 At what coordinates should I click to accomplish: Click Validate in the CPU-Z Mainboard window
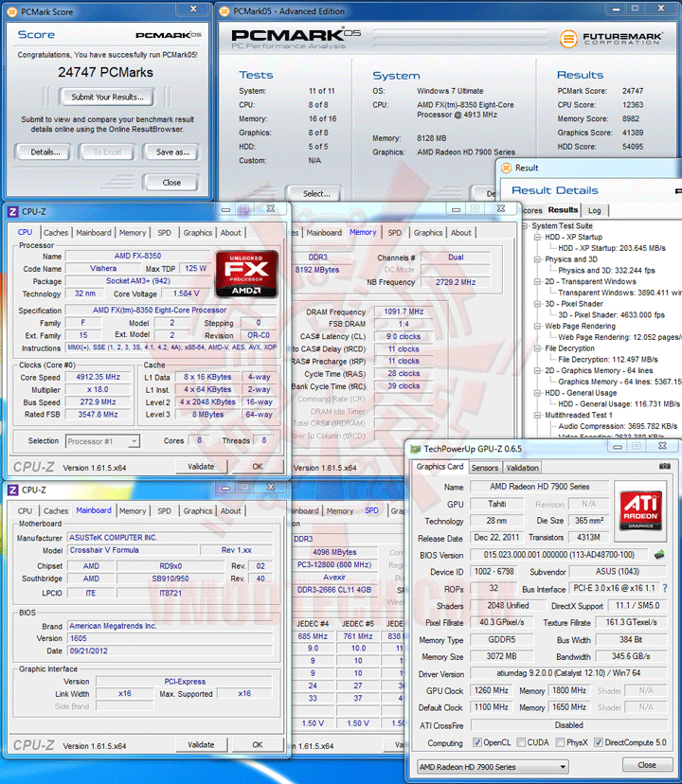tap(201, 745)
